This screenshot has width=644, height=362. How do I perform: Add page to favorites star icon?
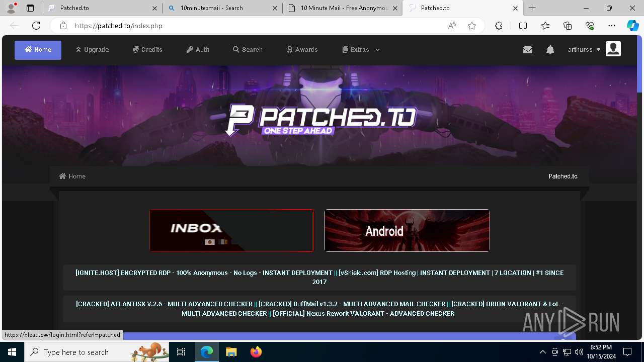tap(472, 26)
